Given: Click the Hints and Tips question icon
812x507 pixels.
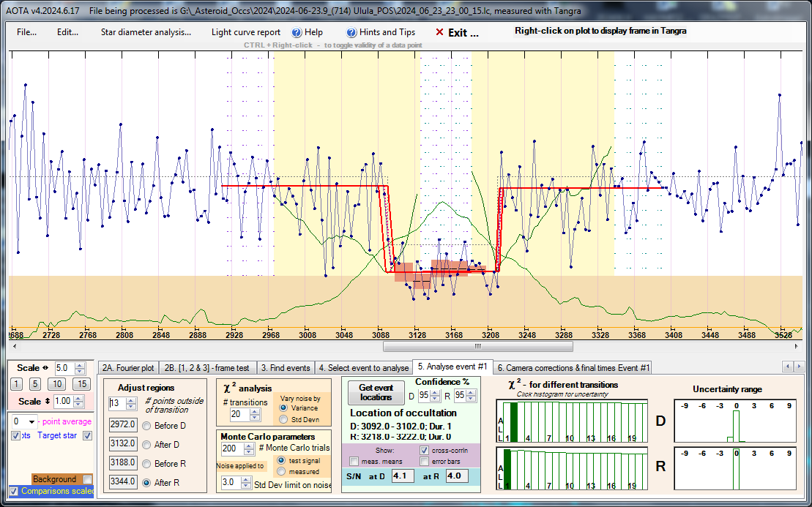Looking at the screenshot, I should [351, 32].
